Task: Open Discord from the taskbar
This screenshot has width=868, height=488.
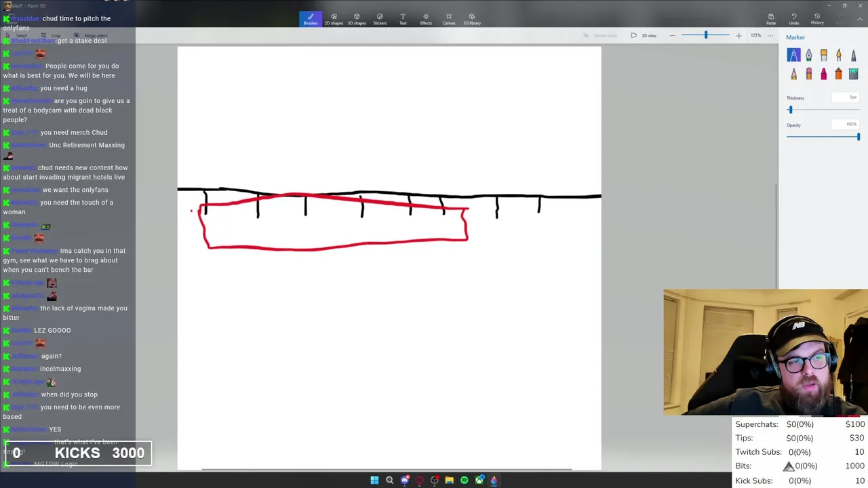Action: coord(405,480)
